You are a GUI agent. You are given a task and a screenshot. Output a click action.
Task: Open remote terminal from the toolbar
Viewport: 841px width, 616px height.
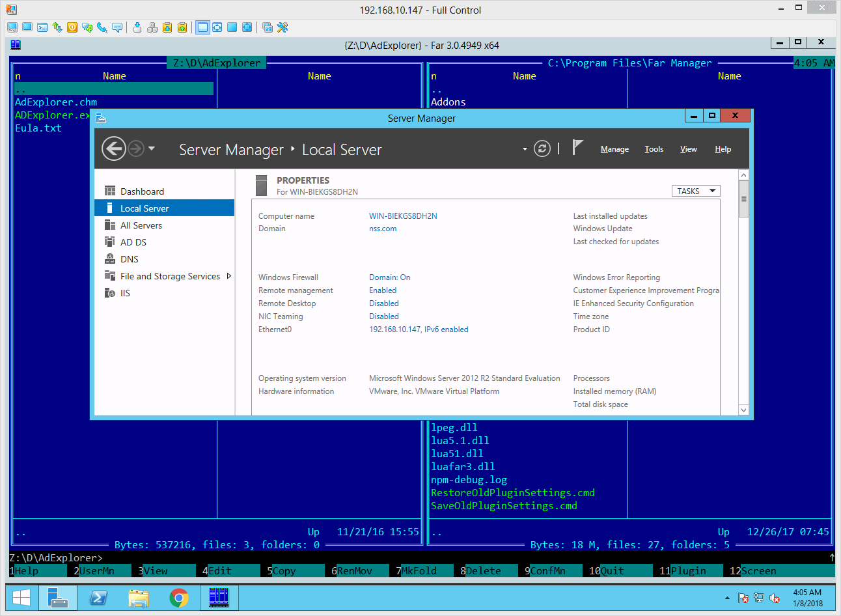(42, 27)
